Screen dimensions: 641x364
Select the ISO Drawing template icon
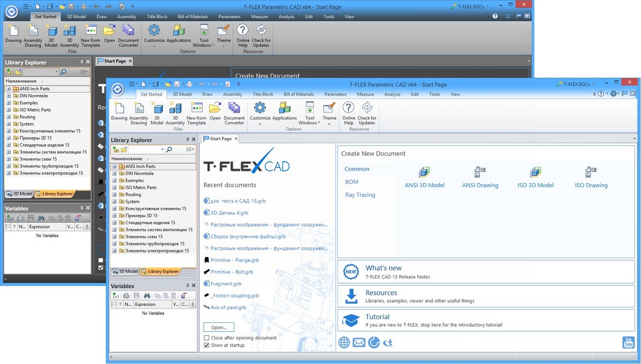click(590, 172)
